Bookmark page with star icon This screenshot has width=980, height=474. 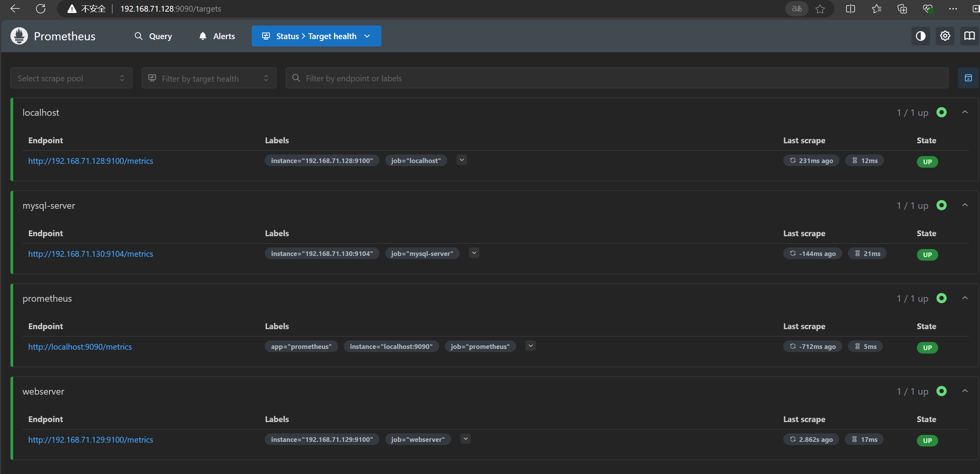820,9
